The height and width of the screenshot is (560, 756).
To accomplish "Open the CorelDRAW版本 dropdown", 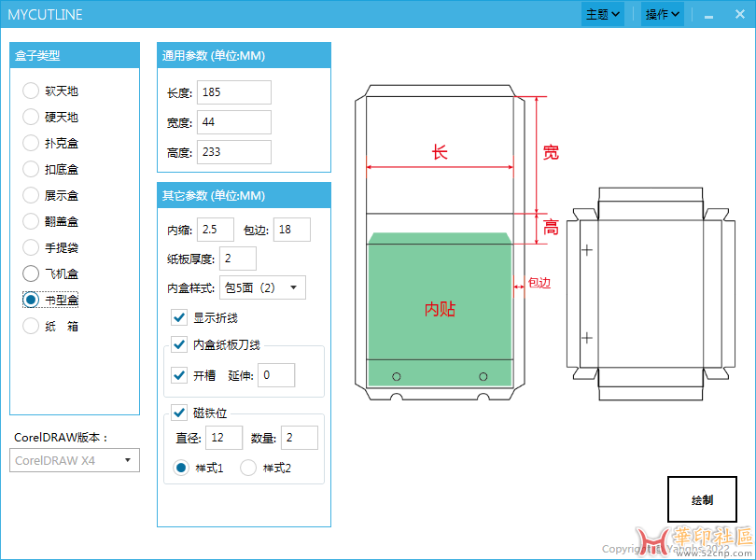I will click(x=75, y=460).
